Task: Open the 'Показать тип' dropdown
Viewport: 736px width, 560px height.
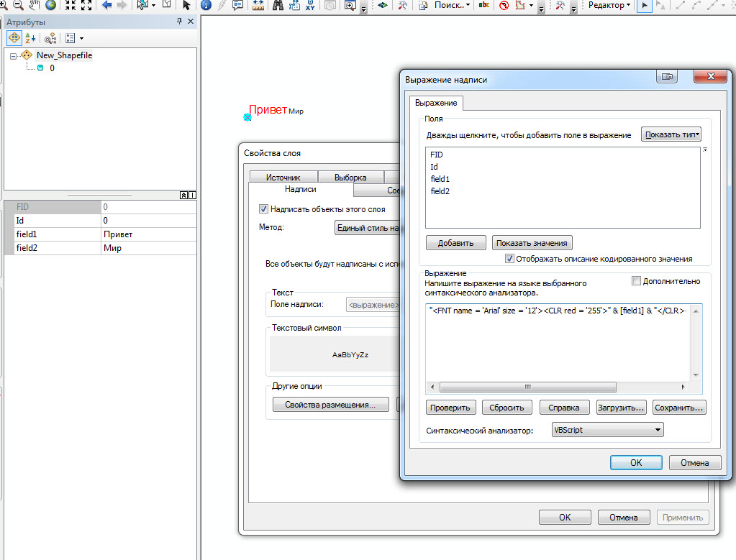Action: [671, 134]
